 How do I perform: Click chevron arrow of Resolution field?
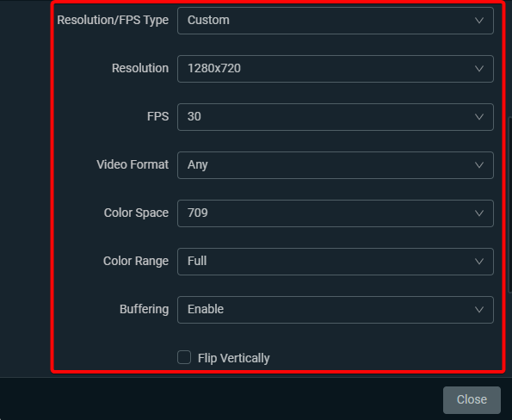point(479,69)
